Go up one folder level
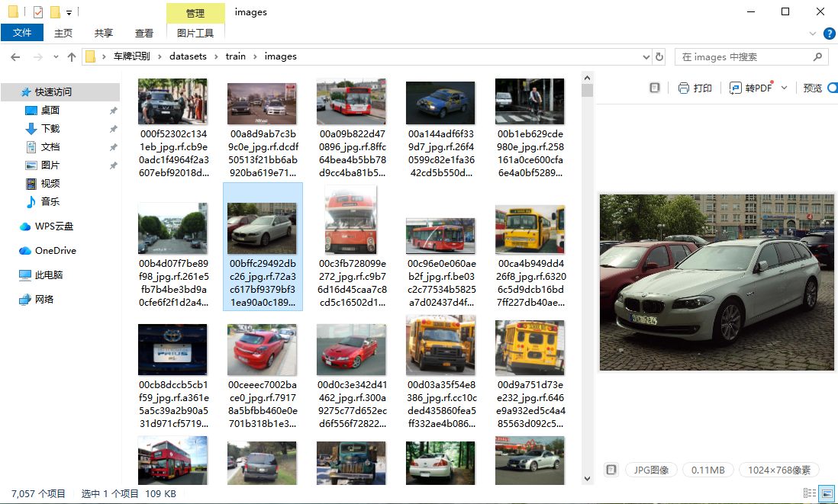This screenshot has width=838, height=504. [x=72, y=56]
